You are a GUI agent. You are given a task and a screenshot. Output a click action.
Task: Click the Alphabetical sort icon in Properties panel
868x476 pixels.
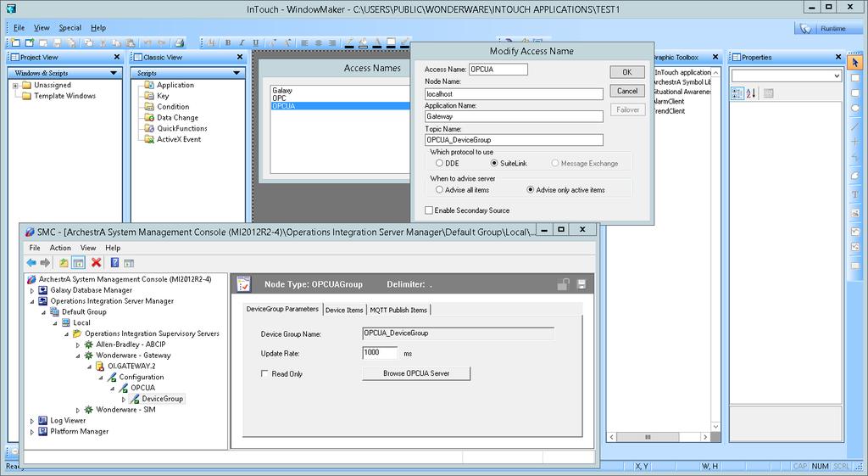751,93
